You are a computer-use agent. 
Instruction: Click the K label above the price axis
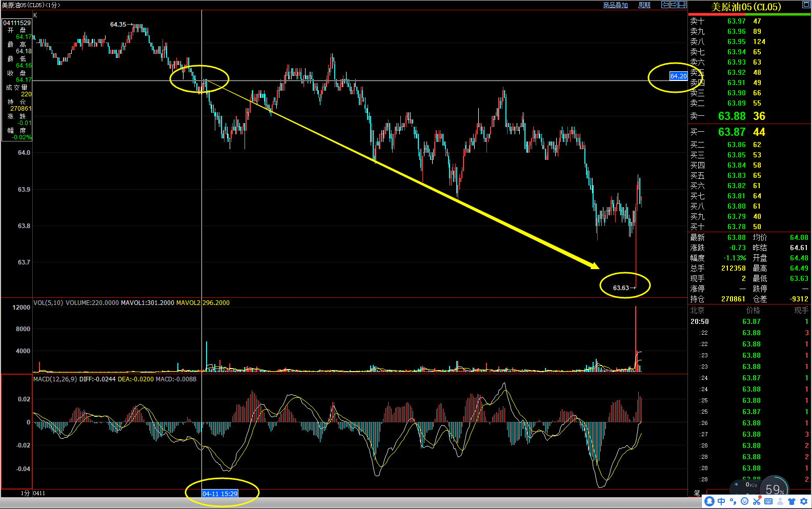tap(35, 15)
